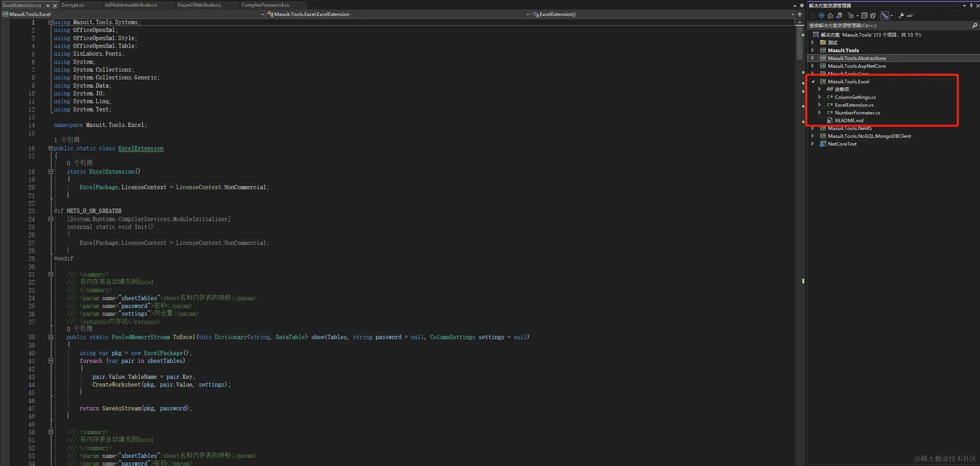Collapse the Masuit.Tools.Excel project node
Screen dimensions: 980x466
pyautogui.click(x=813, y=81)
